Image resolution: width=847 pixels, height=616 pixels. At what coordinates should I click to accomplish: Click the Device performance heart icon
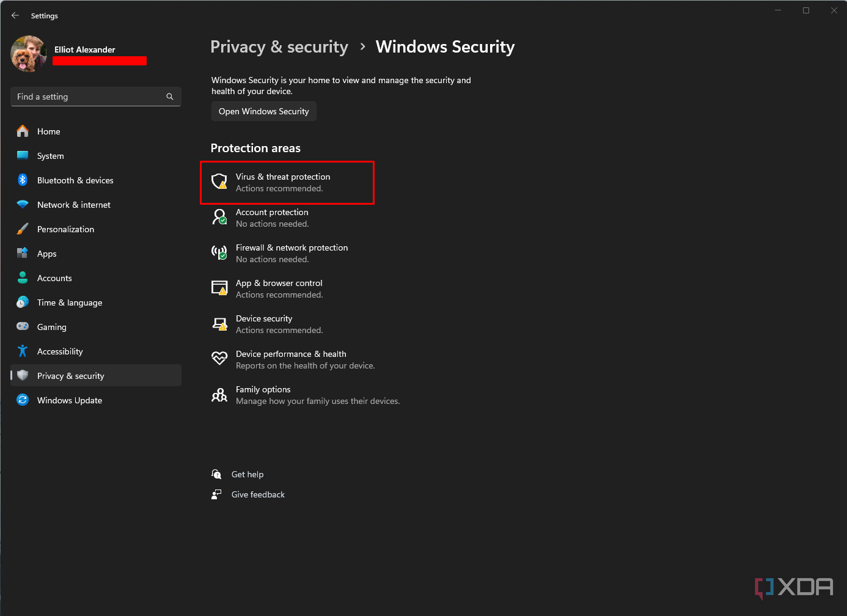(x=219, y=358)
